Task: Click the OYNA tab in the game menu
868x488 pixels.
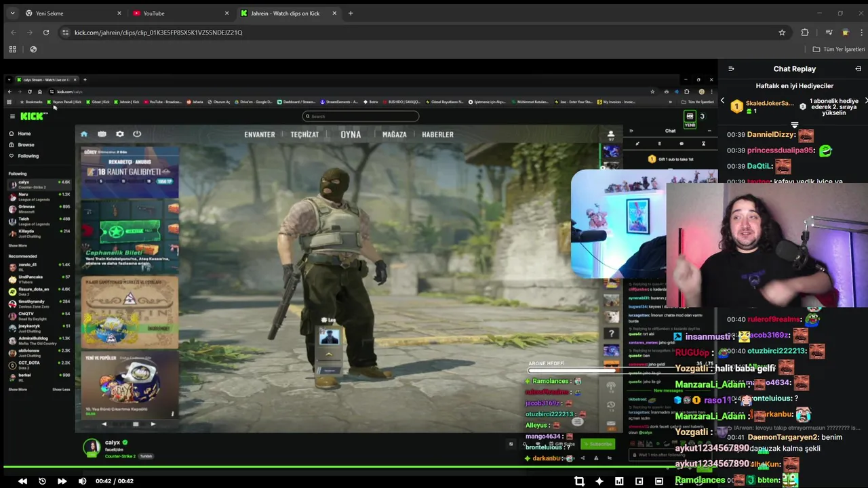Action: tap(351, 134)
